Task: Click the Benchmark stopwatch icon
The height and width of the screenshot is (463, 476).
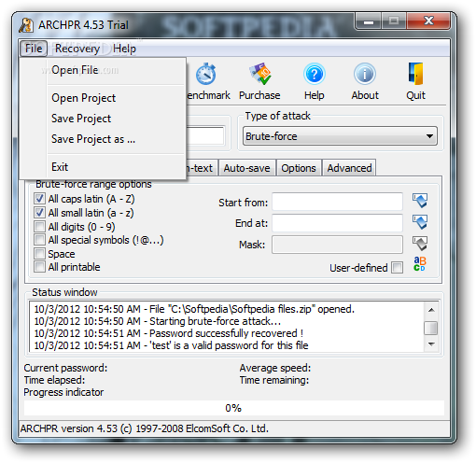Action: point(205,74)
